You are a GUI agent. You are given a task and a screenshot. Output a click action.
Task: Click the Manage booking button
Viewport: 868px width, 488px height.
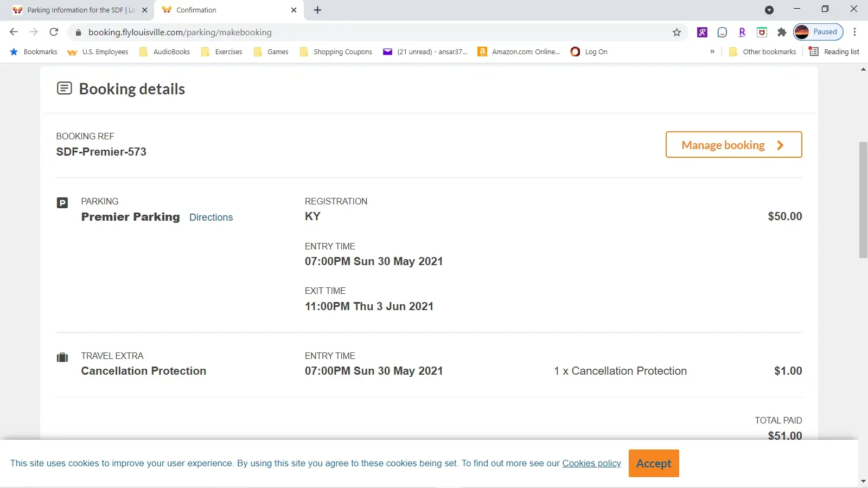733,145
